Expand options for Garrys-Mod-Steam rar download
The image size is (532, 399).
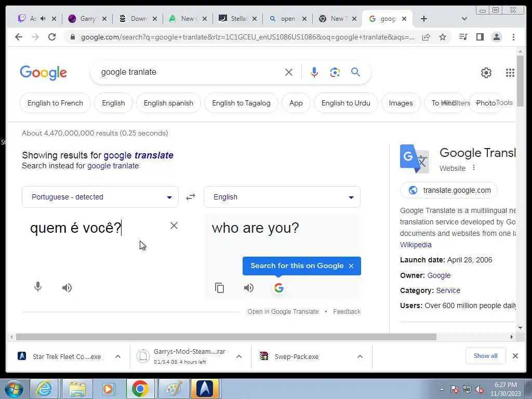239,356
